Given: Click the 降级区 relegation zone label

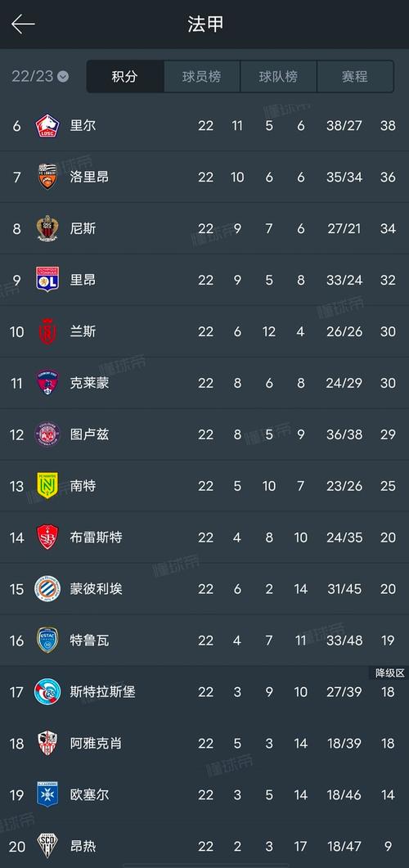Looking at the screenshot, I should pos(389,673).
